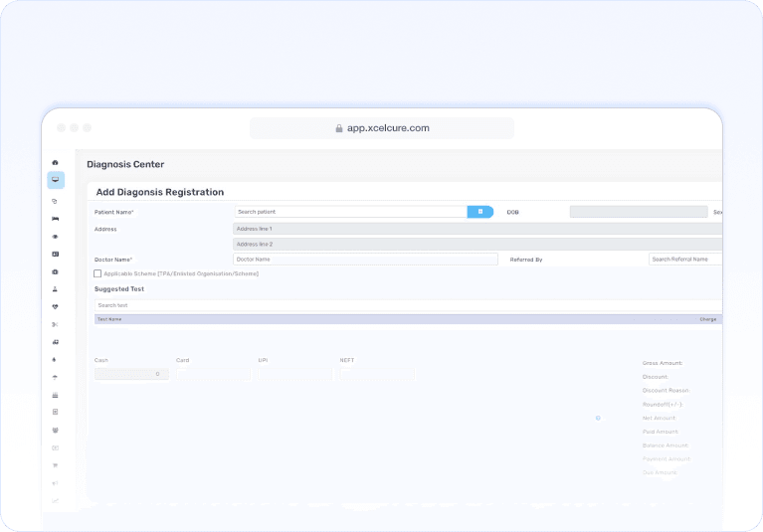Viewport: 763px width, 532px height.
Task: Open the bed icon in the sidebar
Action: click(x=55, y=219)
